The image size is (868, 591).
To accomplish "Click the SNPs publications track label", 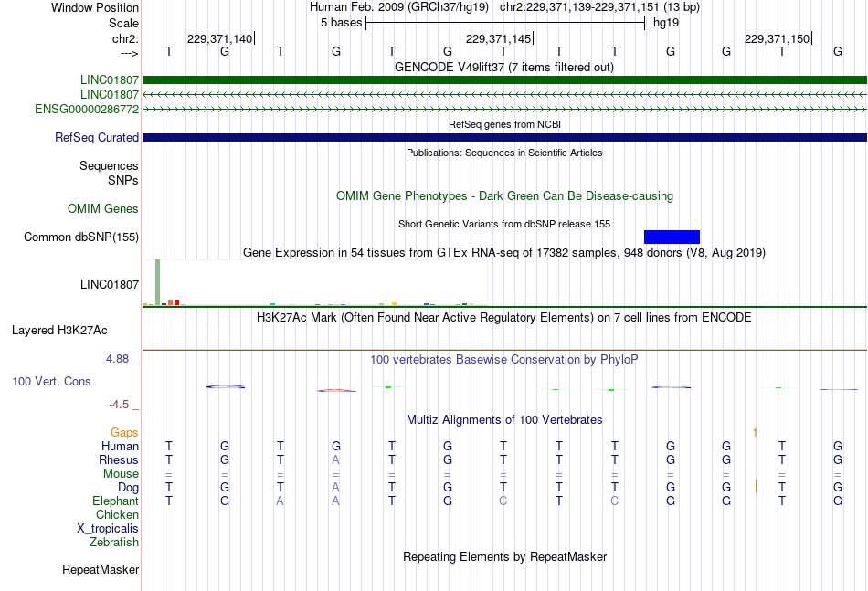I will pos(123,180).
